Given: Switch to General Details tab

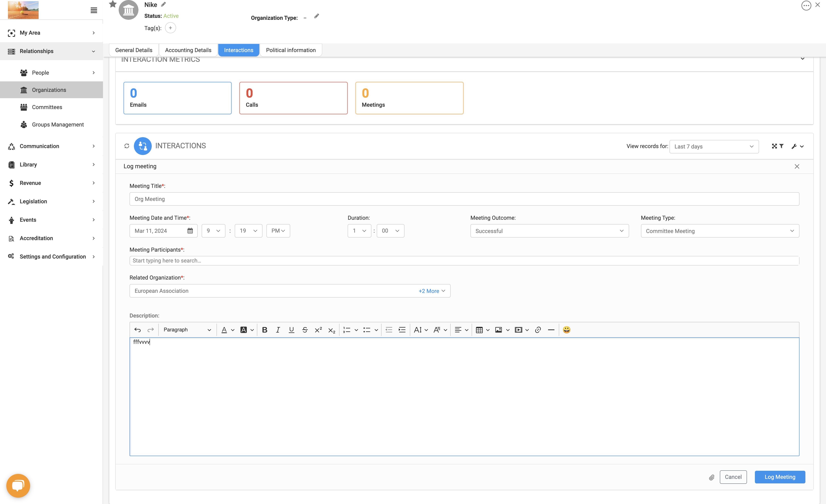Looking at the screenshot, I should click(134, 50).
